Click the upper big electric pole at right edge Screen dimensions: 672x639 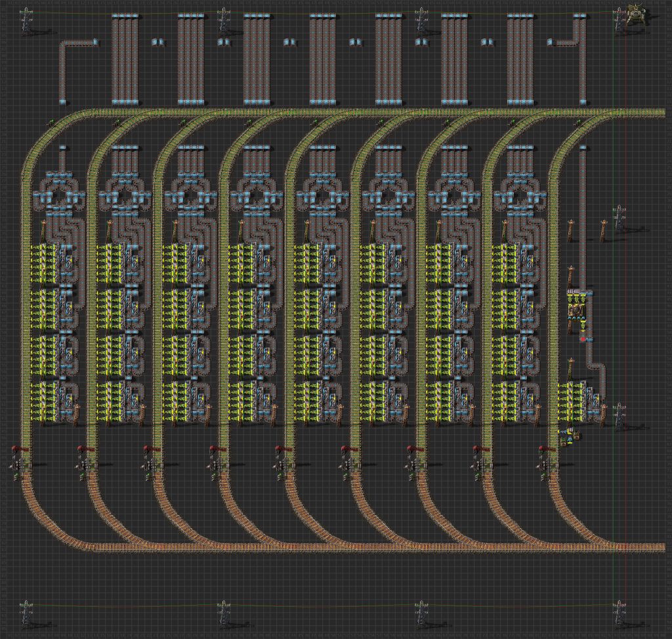click(619, 218)
